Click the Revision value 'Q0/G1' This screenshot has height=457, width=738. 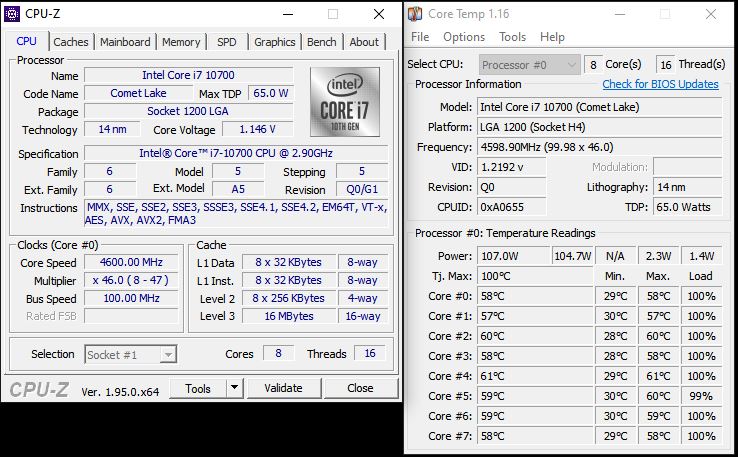tap(362, 189)
